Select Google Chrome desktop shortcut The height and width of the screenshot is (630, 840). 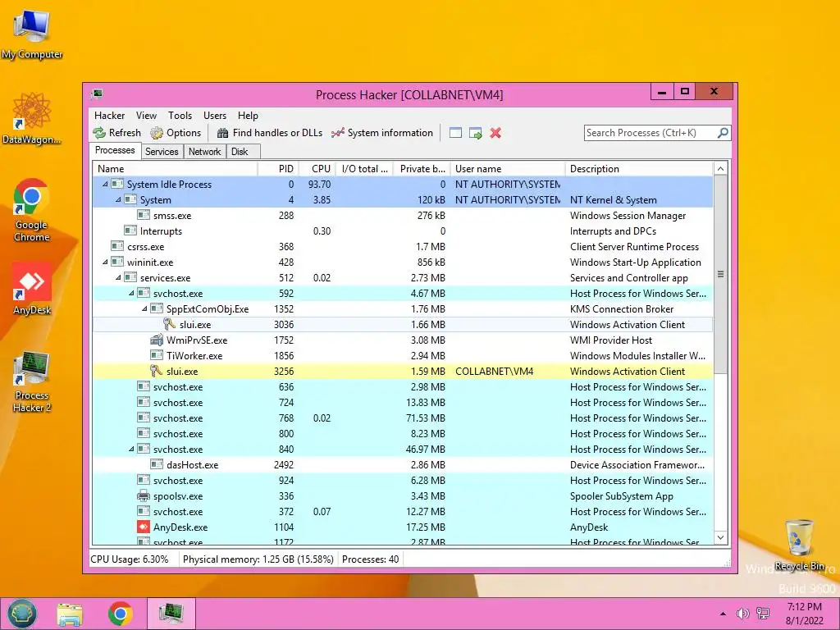32,209
